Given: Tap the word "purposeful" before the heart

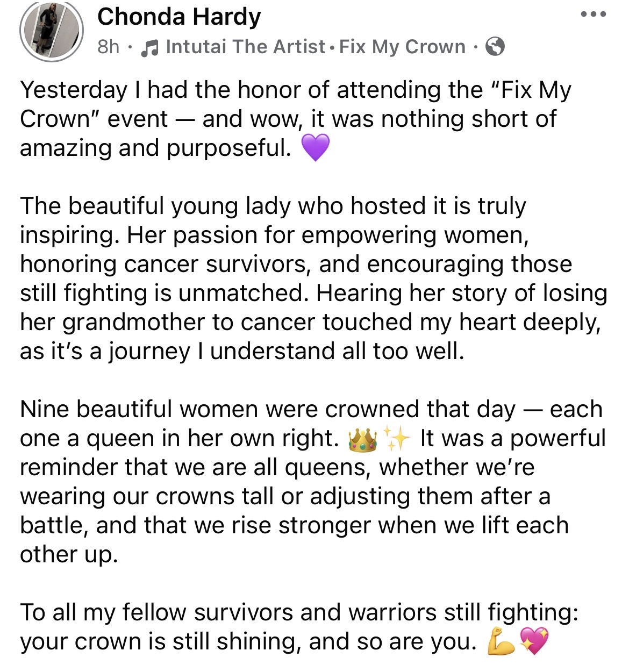Looking at the screenshot, I should click(x=228, y=148).
